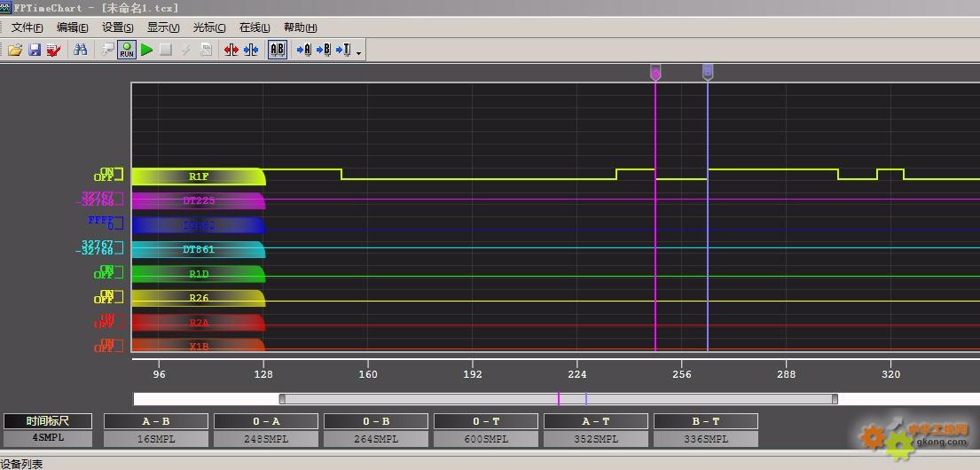Click the 16SMPL value under A - B
The image size is (980, 470).
(155, 439)
